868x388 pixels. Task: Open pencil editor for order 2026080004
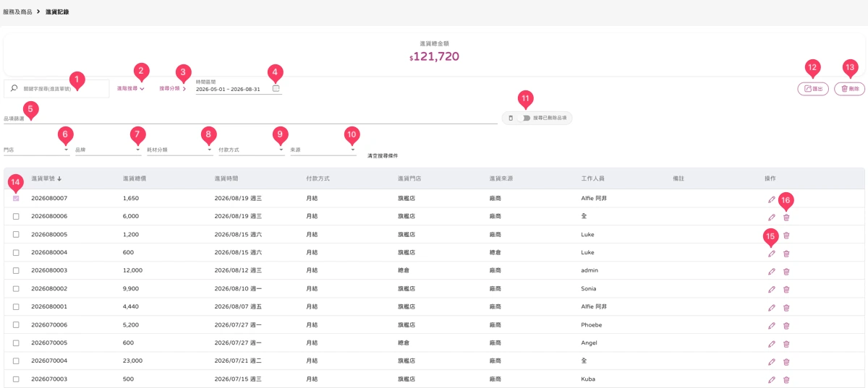772,253
